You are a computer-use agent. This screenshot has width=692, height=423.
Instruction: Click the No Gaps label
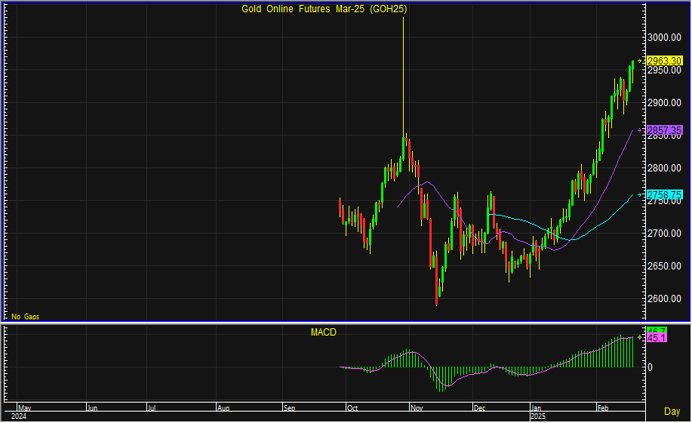[23, 315]
